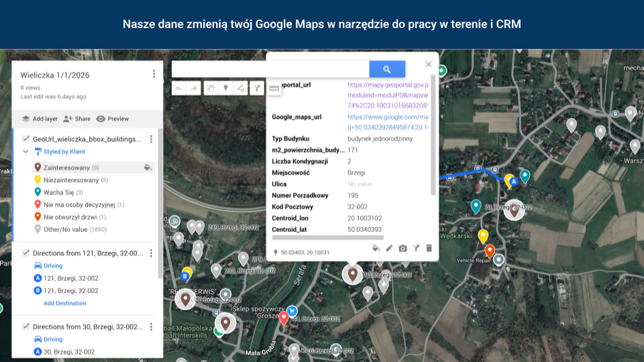644x362 pixels.
Task: Click the Add Destination link
Action: point(65,303)
